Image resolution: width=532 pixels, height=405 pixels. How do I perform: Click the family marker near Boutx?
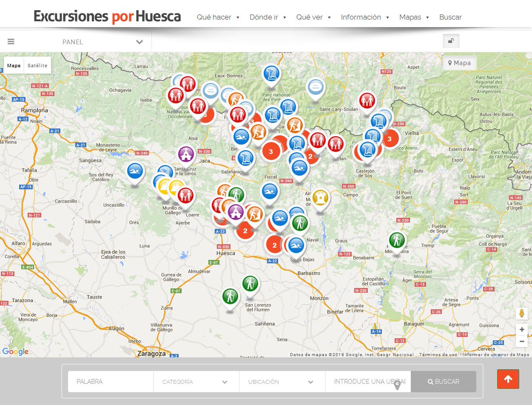click(367, 102)
